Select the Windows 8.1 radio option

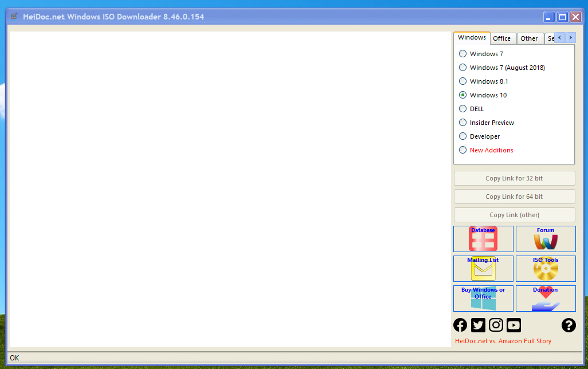pos(484,81)
